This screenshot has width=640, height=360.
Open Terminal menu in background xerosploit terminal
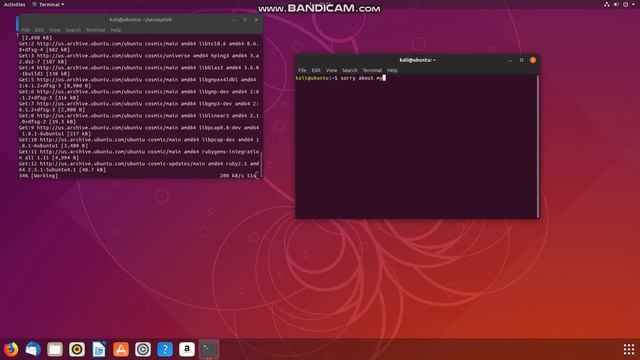pos(96,30)
